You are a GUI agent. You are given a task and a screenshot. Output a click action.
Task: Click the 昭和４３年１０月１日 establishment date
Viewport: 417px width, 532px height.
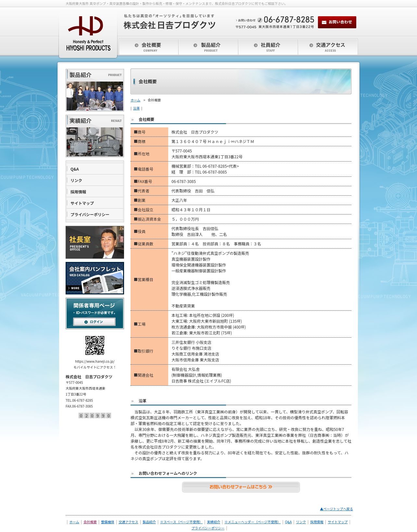point(191,210)
